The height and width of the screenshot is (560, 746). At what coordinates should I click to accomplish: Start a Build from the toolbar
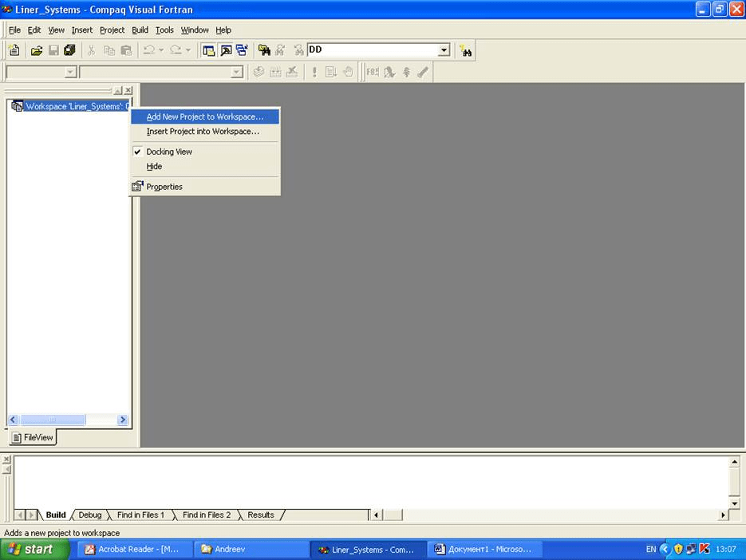[275, 72]
